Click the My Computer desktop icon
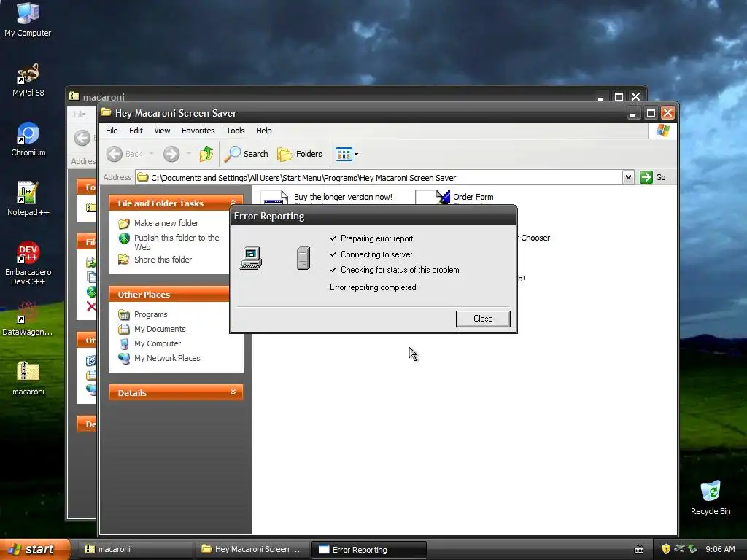This screenshot has height=560, width=747. [28, 20]
